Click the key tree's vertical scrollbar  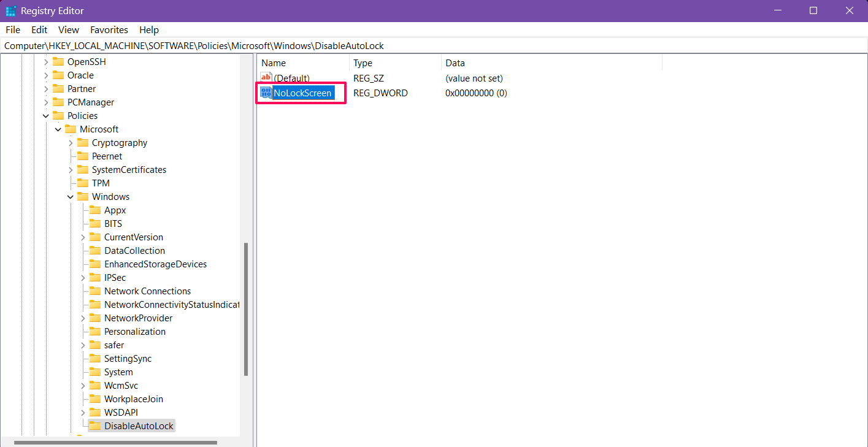(x=246, y=308)
